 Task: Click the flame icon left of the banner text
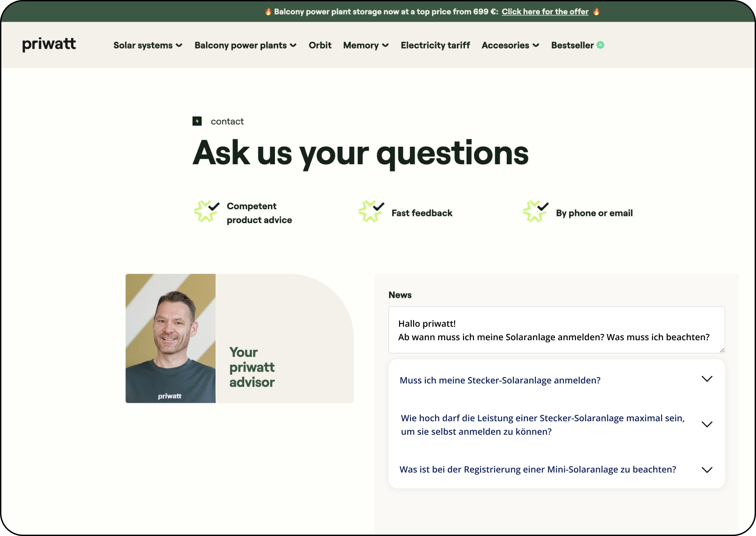point(268,12)
